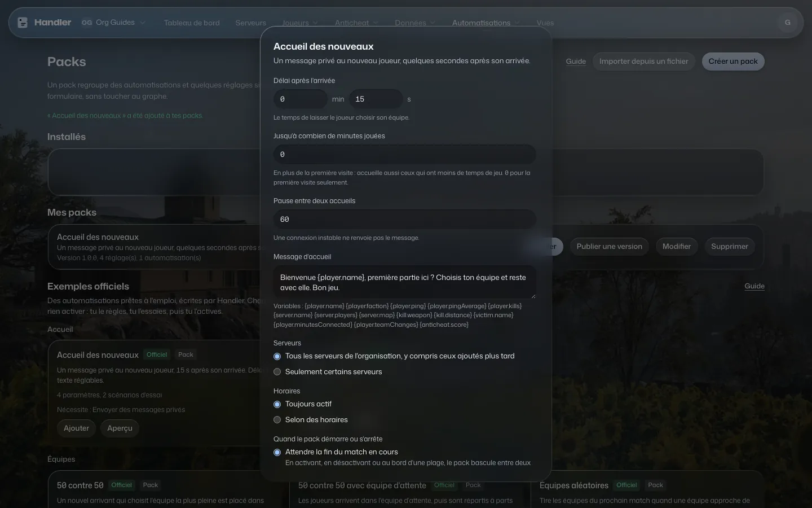Open the Anticheat dropdown menu
Screen dimensions: 812x508
pyautogui.click(x=356, y=23)
